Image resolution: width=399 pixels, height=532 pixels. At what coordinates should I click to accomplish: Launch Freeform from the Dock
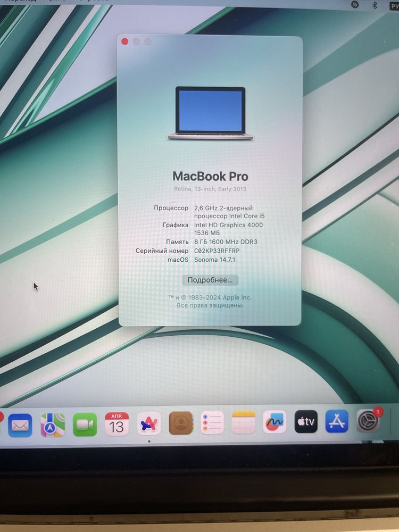pyautogui.click(x=275, y=422)
